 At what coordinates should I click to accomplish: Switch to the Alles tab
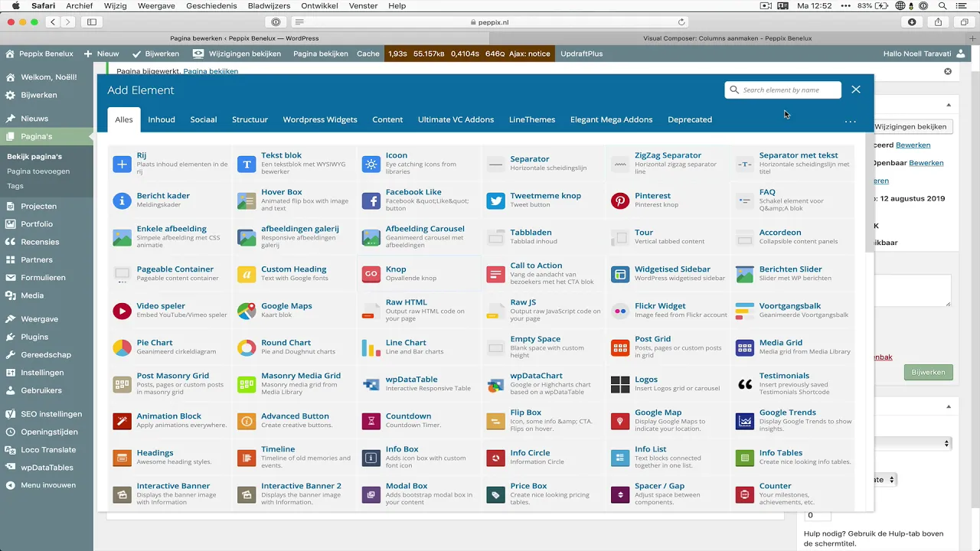point(124,119)
